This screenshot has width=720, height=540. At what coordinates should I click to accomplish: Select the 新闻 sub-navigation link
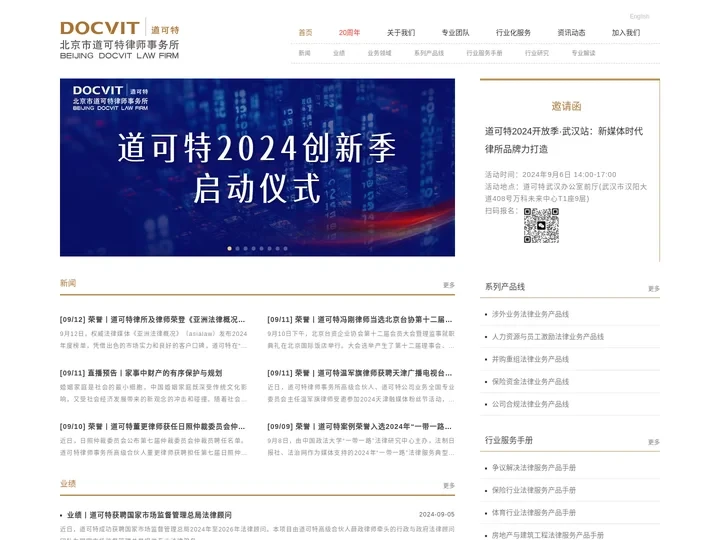(304, 53)
